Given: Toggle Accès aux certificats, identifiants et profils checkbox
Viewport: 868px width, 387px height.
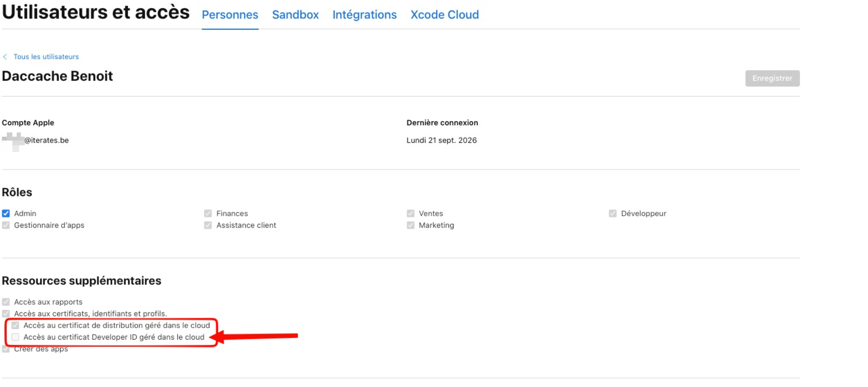Looking at the screenshot, I should click(x=6, y=314).
